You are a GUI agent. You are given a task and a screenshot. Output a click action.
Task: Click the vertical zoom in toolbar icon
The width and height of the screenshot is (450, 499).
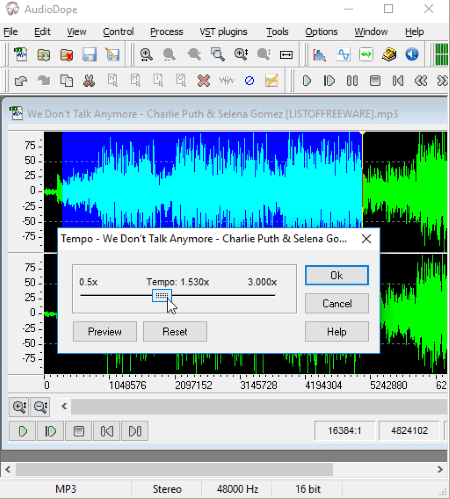pos(241,54)
